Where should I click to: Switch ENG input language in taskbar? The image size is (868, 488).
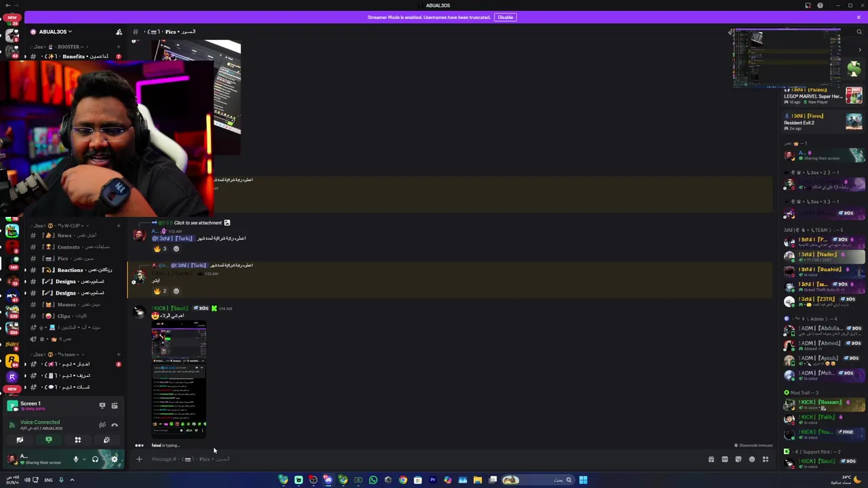pyautogui.click(x=48, y=480)
